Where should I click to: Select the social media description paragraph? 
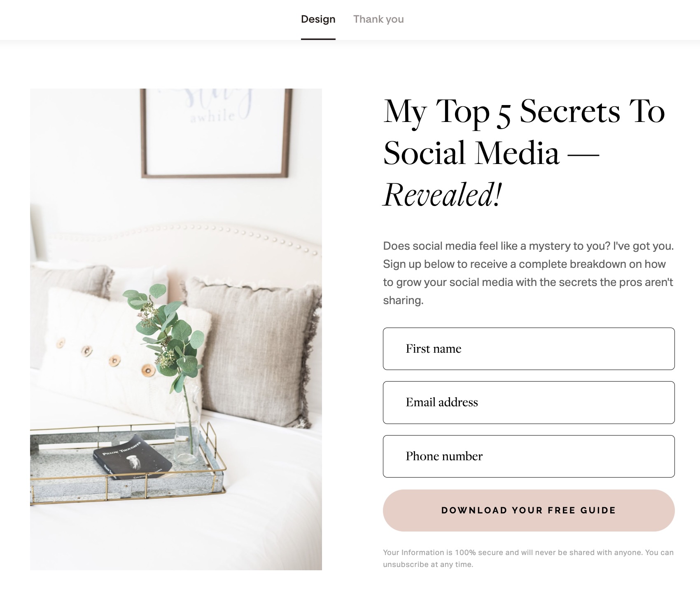coord(529,273)
